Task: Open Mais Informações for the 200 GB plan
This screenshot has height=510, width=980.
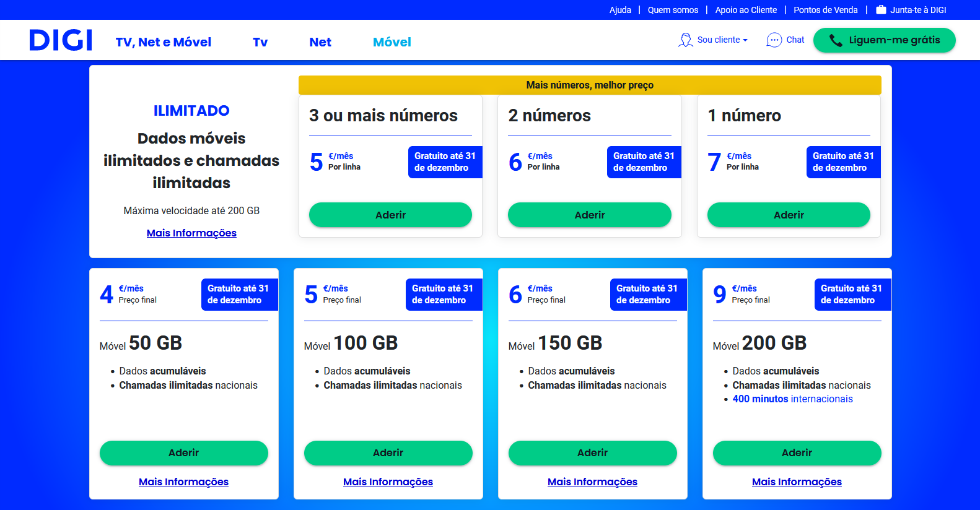Action: pyautogui.click(x=797, y=482)
